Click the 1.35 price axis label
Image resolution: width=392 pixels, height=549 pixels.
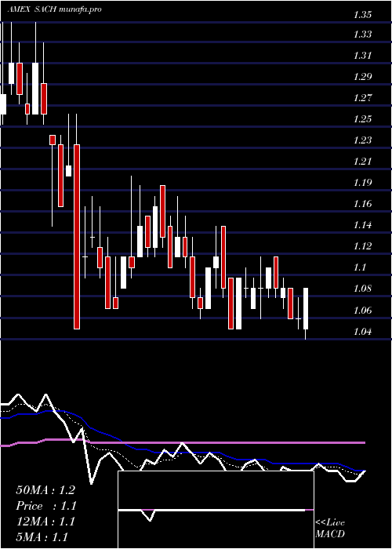(362, 15)
